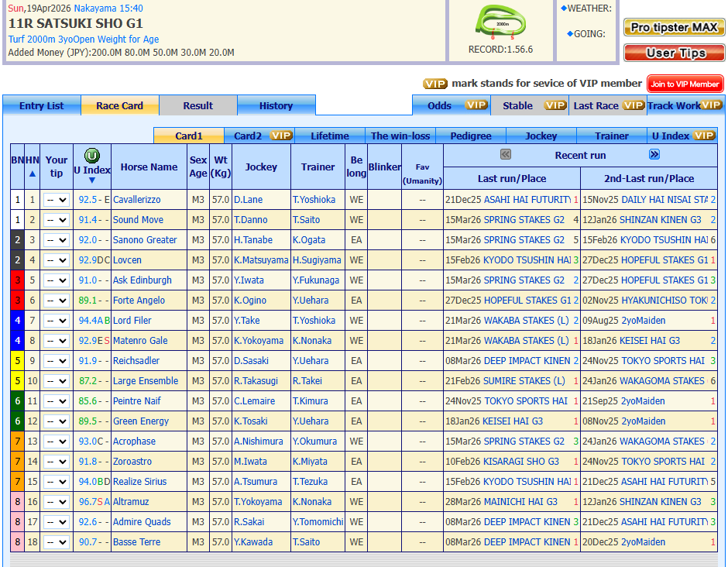Select the Lifetime sub-tab

point(330,136)
